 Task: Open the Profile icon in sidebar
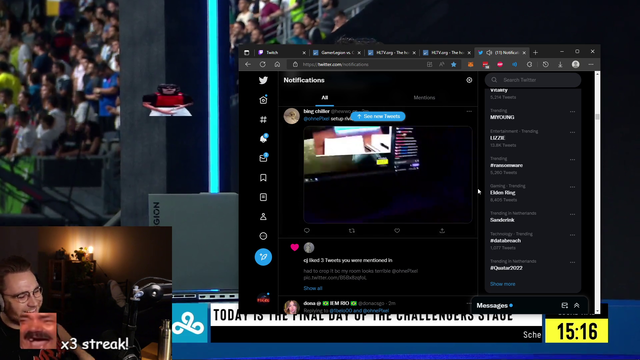tap(263, 216)
